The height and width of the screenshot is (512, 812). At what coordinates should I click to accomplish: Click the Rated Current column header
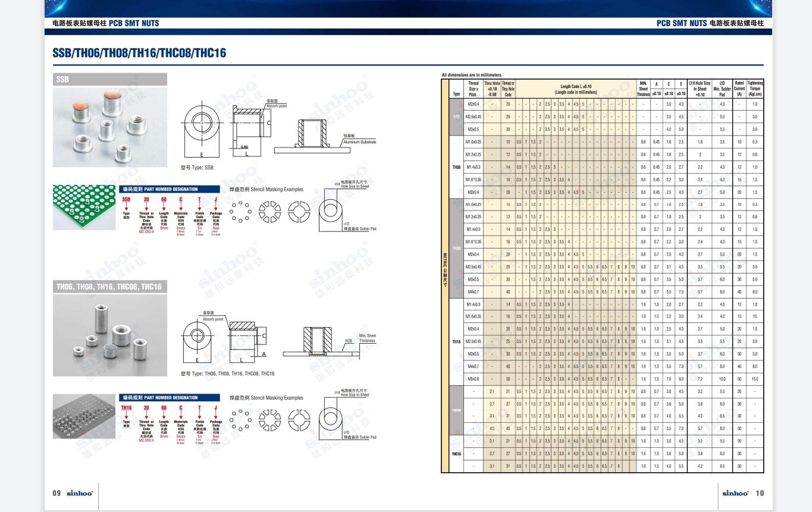point(739,89)
